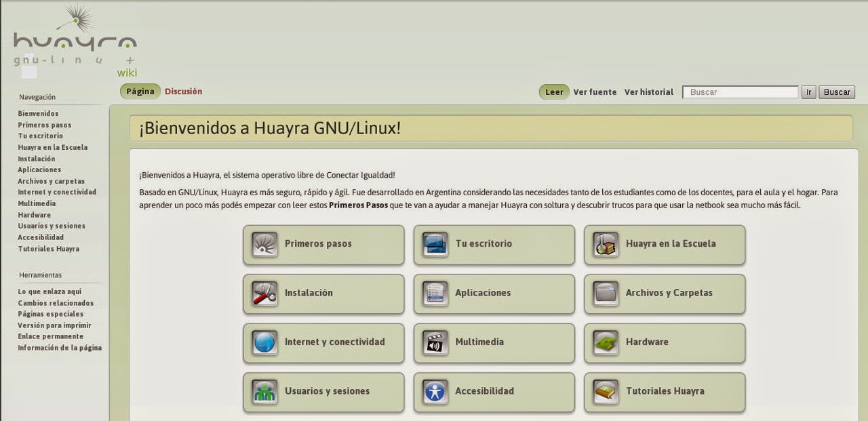
Task: Click the Instalación tools icon
Action: tap(264, 293)
